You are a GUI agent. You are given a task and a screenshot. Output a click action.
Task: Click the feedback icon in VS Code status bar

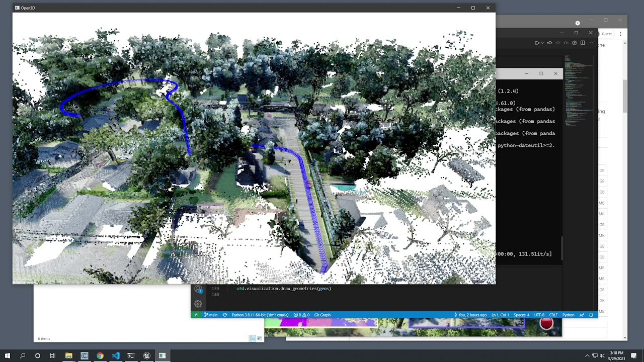tap(582, 315)
